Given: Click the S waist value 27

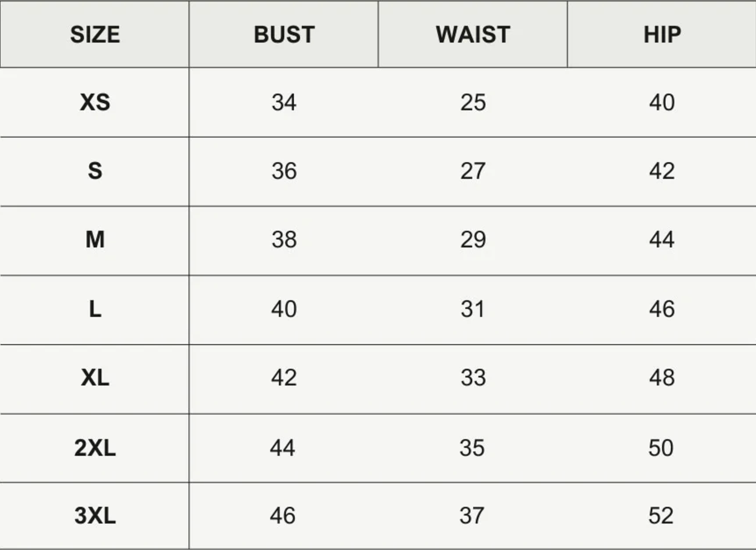Looking at the screenshot, I should tap(473, 171).
